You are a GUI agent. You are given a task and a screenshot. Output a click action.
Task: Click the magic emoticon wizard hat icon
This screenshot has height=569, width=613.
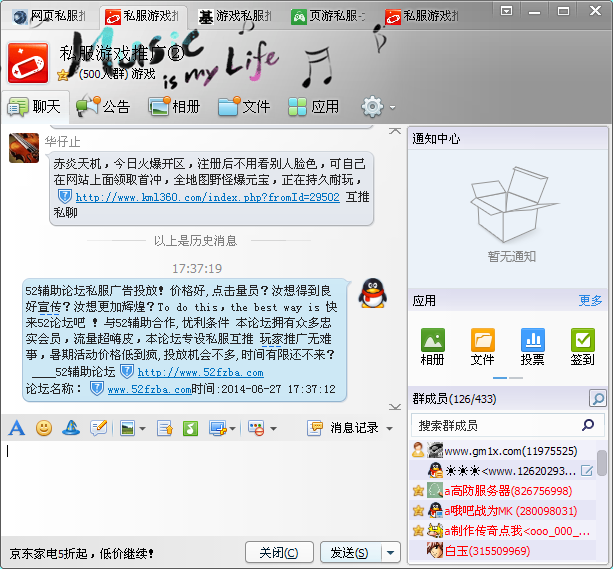point(71,428)
